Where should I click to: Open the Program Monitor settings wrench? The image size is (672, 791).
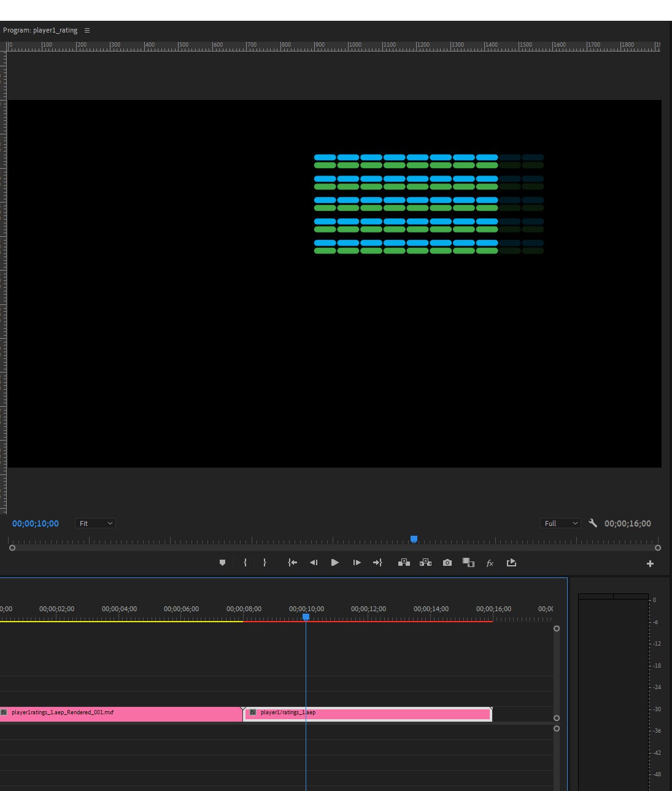pyautogui.click(x=592, y=523)
